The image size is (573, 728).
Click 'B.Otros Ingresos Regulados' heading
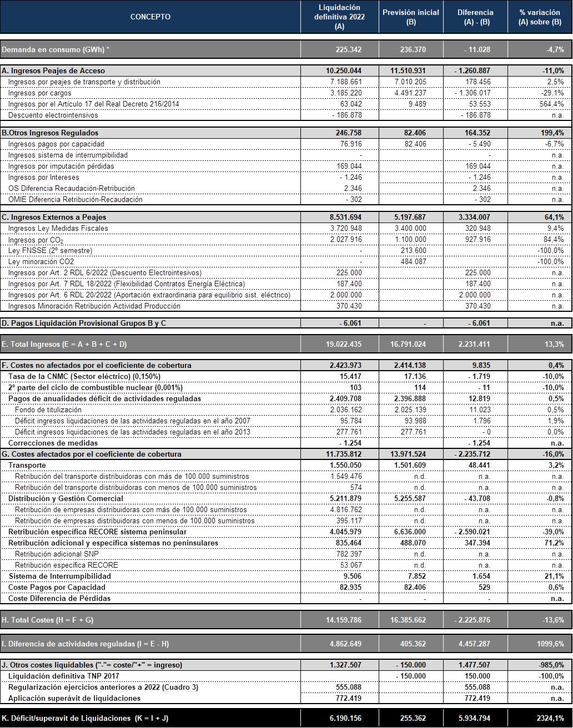pyautogui.click(x=50, y=133)
